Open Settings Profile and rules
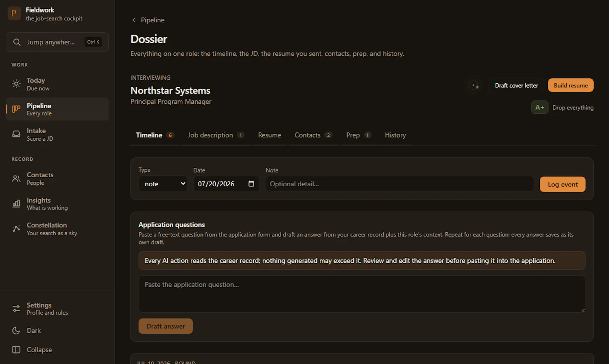This screenshot has width=609, height=364. (x=57, y=308)
